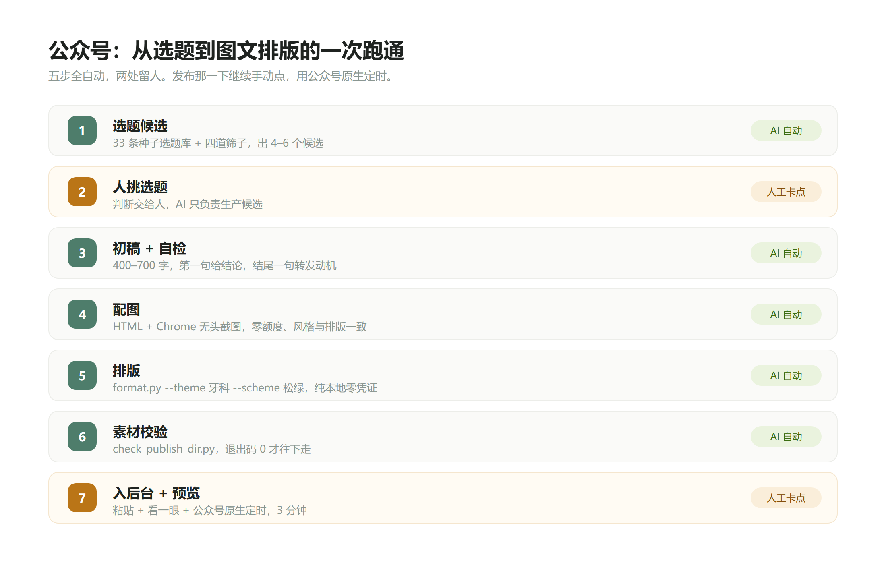Click the 人工卡点 tag on 入后台 + 预览 row
This screenshot has width=886, height=588.
click(x=786, y=498)
